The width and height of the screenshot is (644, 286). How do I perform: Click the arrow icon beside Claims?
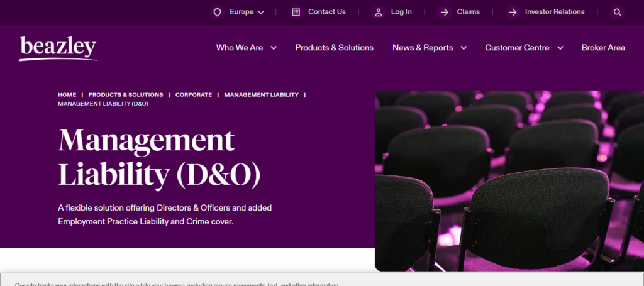[x=445, y=12]
